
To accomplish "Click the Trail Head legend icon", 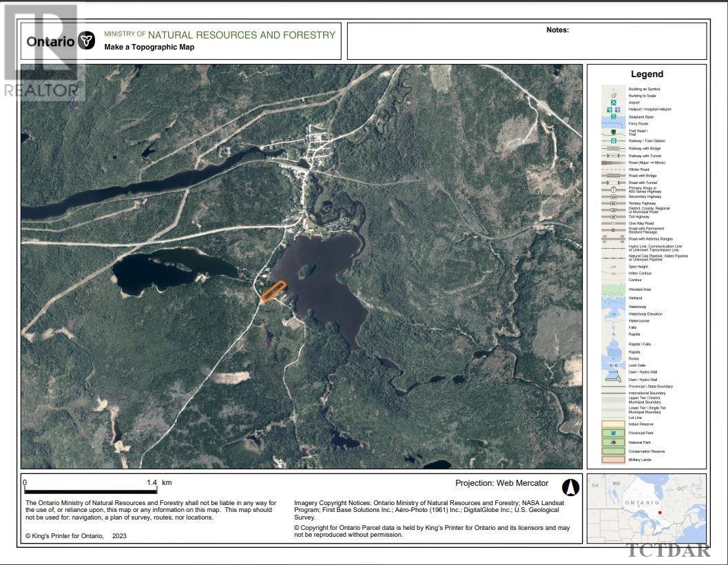I will pyautogui.click(x=613, y=131).
